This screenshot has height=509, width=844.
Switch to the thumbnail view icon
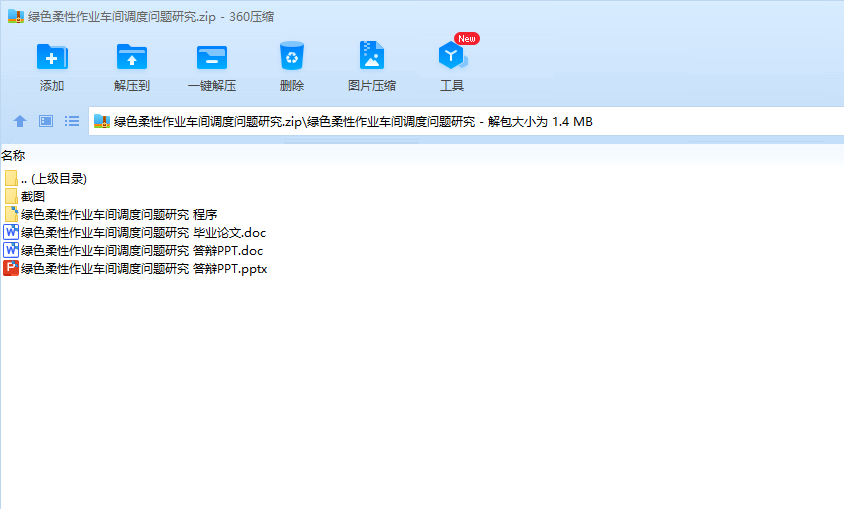pos(46,121)
